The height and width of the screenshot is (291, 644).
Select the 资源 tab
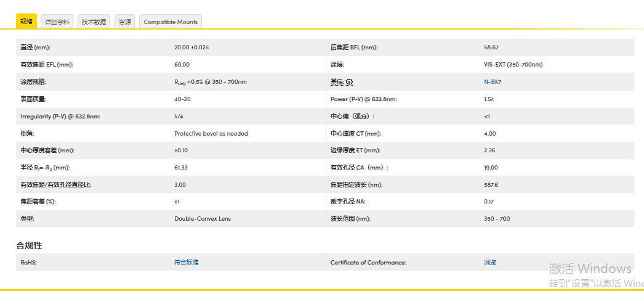click(125, 22)
